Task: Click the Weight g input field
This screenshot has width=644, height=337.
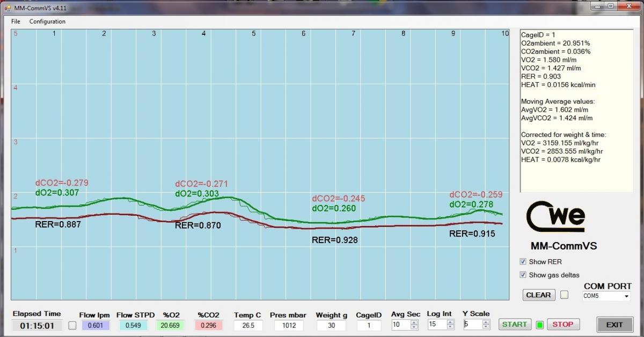Action: (x=331, y=325)
